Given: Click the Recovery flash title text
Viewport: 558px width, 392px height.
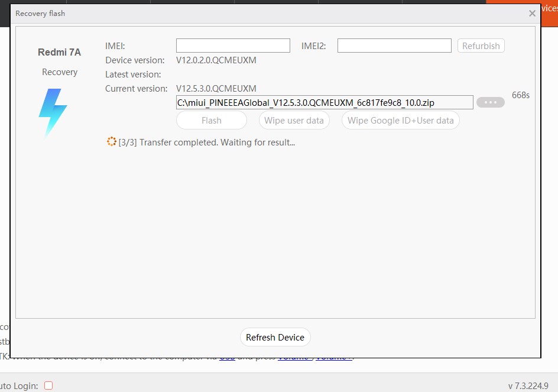Looking at the screenshot, I should [40, 14].
